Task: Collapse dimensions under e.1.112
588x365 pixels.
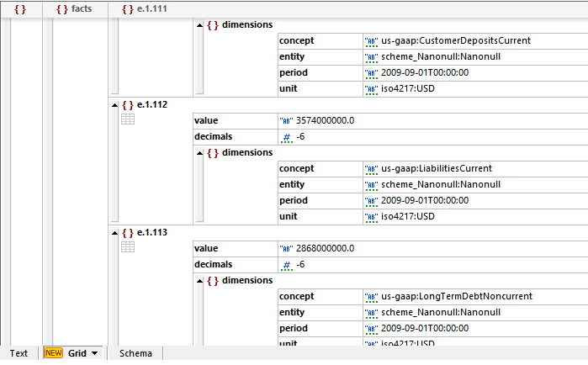Action: tap(199, 153)
